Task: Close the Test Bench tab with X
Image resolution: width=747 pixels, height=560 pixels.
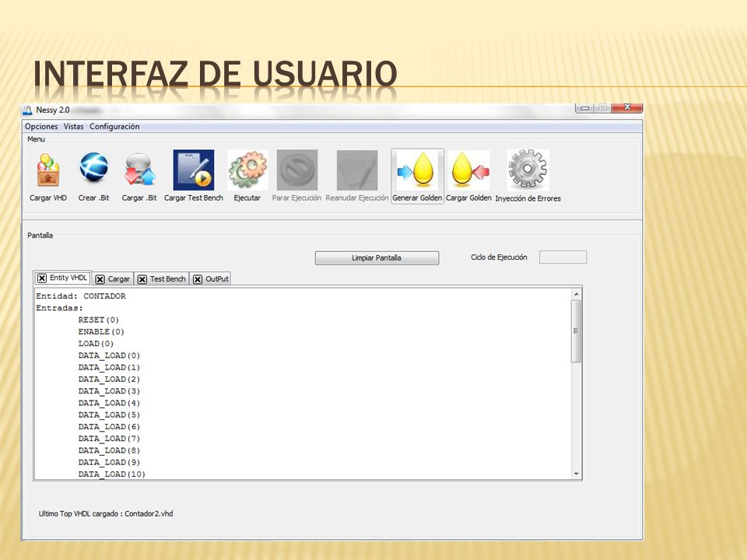Action: pyautogui.click(x=142, y=279)
